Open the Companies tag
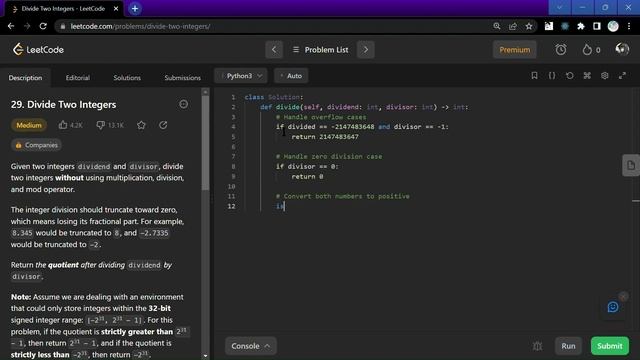The image size is (640, 360). tap(36, 145)
